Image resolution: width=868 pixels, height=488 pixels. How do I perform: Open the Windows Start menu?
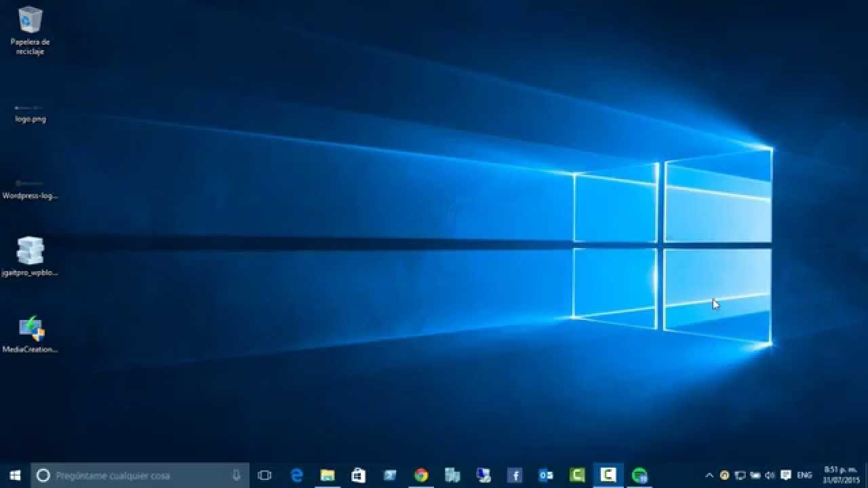tap(15, 475)
